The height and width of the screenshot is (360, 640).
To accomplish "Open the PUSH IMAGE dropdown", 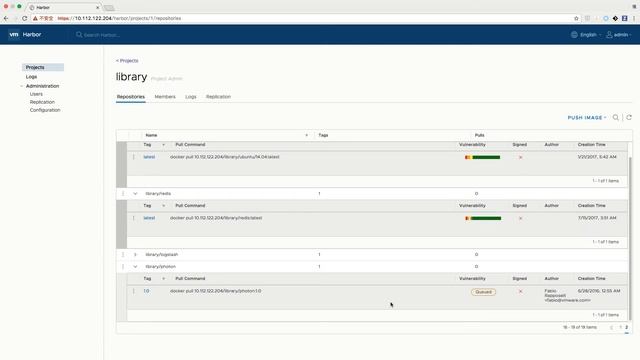I will click(x=587, y=118).
